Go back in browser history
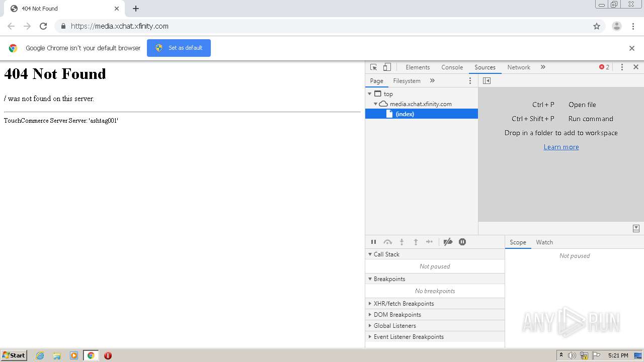This screenshot has height=362, width=644. coord(11,26)
